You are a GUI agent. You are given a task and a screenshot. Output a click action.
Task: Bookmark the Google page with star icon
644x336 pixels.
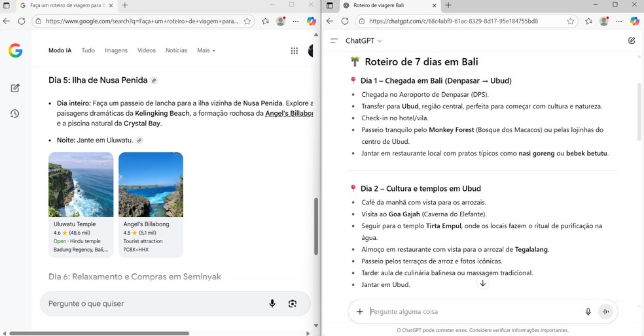(x=247, y=22)
